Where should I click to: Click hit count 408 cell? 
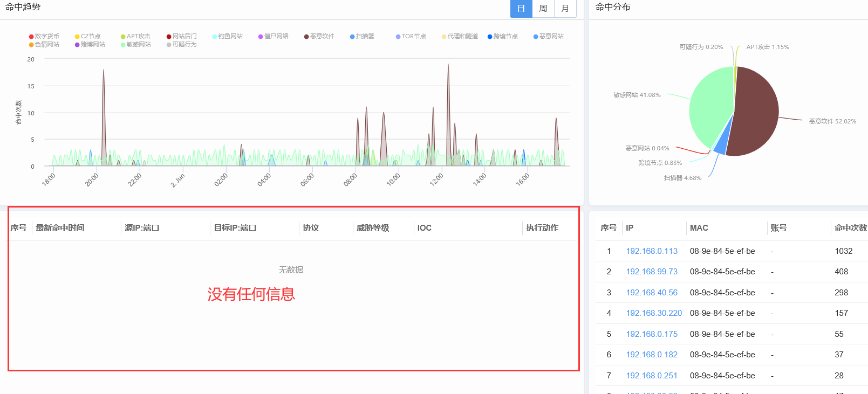842,272
